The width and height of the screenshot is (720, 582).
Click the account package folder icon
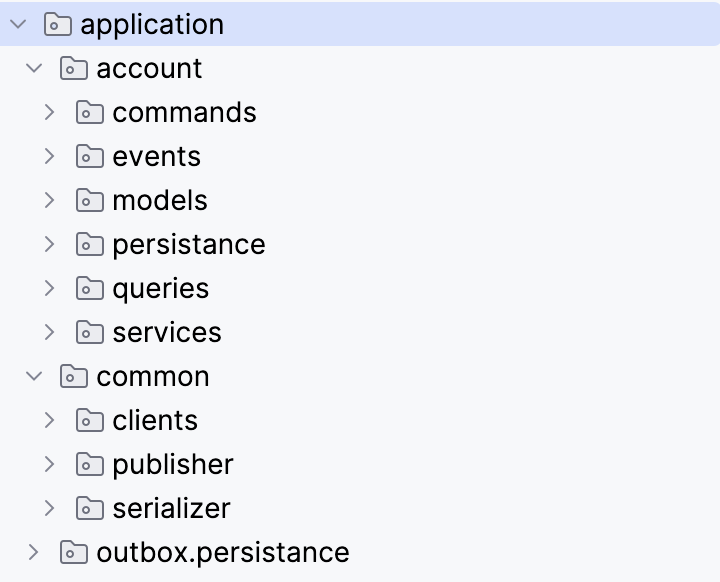[x=74, y=69]
